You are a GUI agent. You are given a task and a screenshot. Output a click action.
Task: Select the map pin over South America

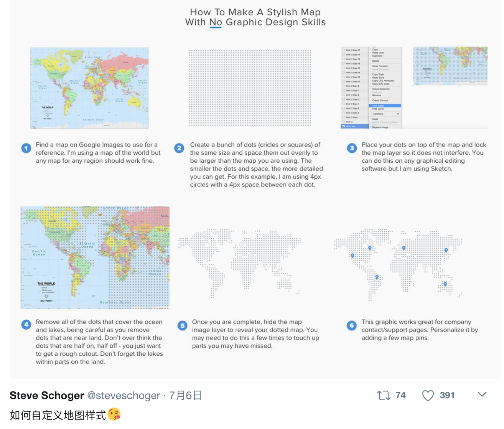(x=377, y=277)
